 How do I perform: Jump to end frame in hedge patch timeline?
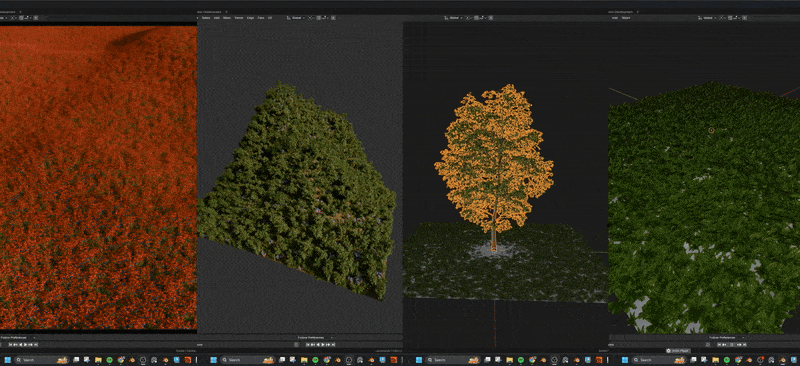tap(333, 345)
